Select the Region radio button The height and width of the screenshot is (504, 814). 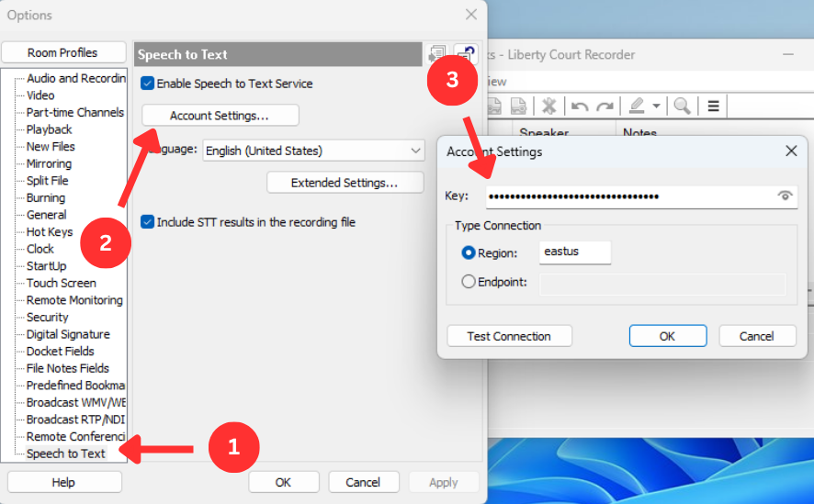point(469,252)
